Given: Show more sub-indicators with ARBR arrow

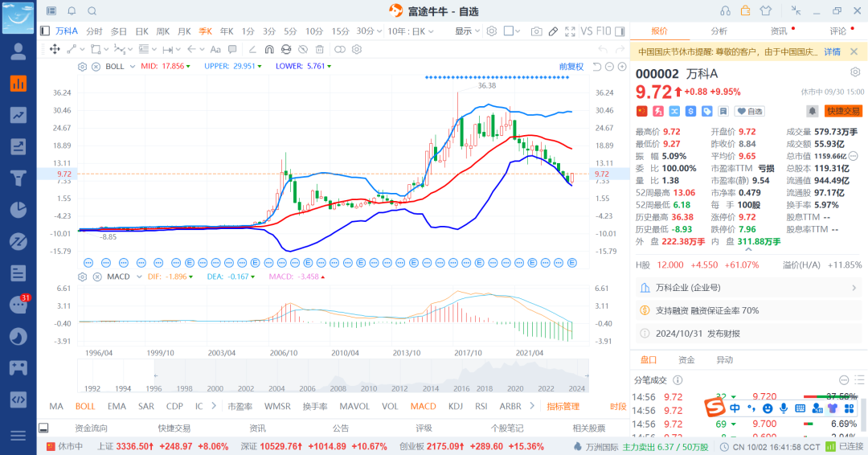Looking at the screenshot, I should click(x=532, y=406).
